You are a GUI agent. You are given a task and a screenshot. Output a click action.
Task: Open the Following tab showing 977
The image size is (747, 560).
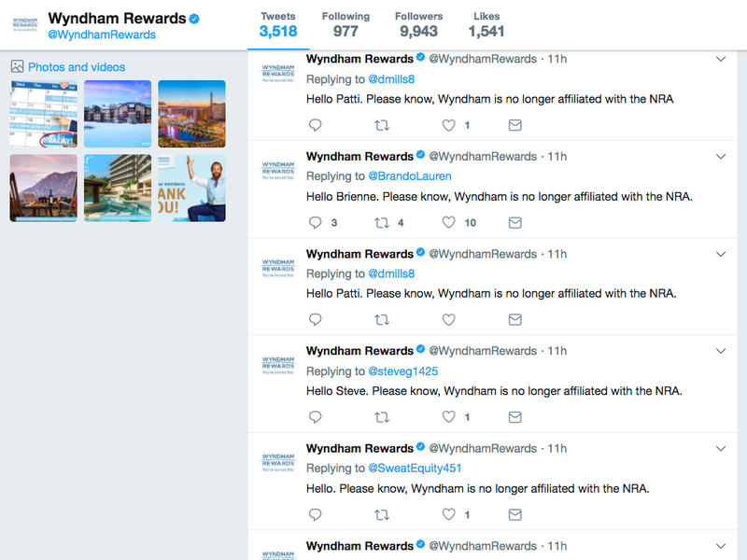click(345, 25)
